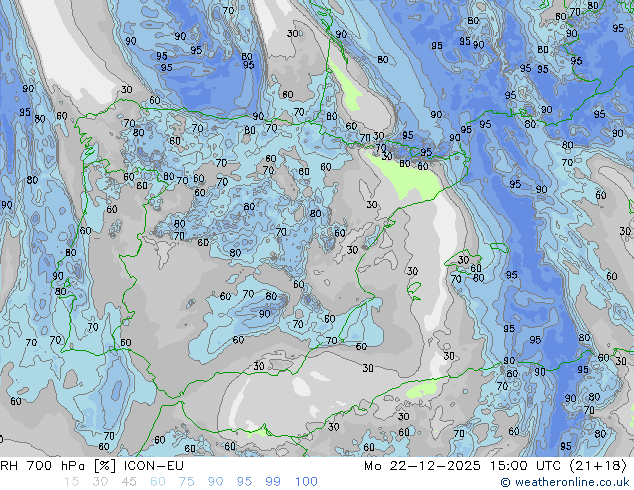Screen dimensions: 634x490
Task: Select the 'RH 700 hPa [%]' map title
Action: tap(58, 466)
